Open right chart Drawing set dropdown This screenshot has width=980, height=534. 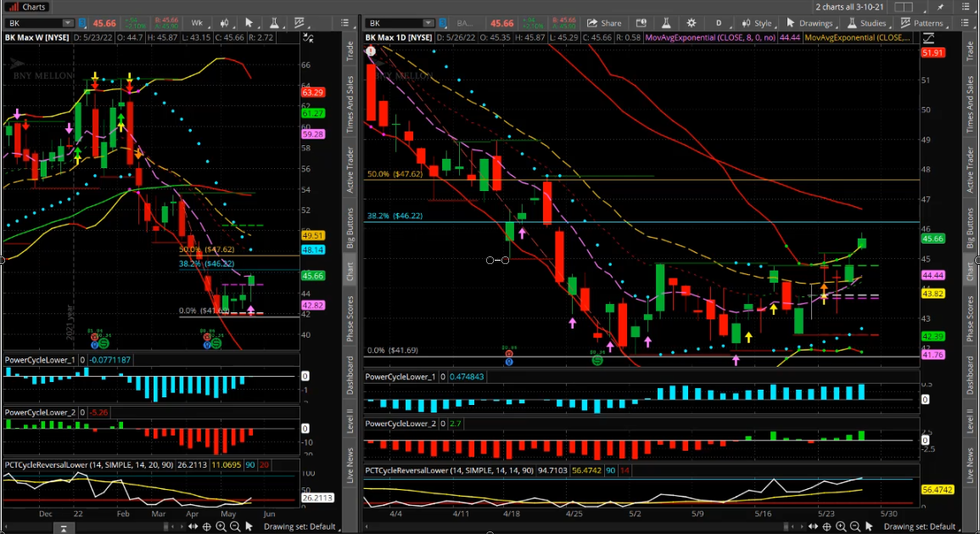click(921, 526)
